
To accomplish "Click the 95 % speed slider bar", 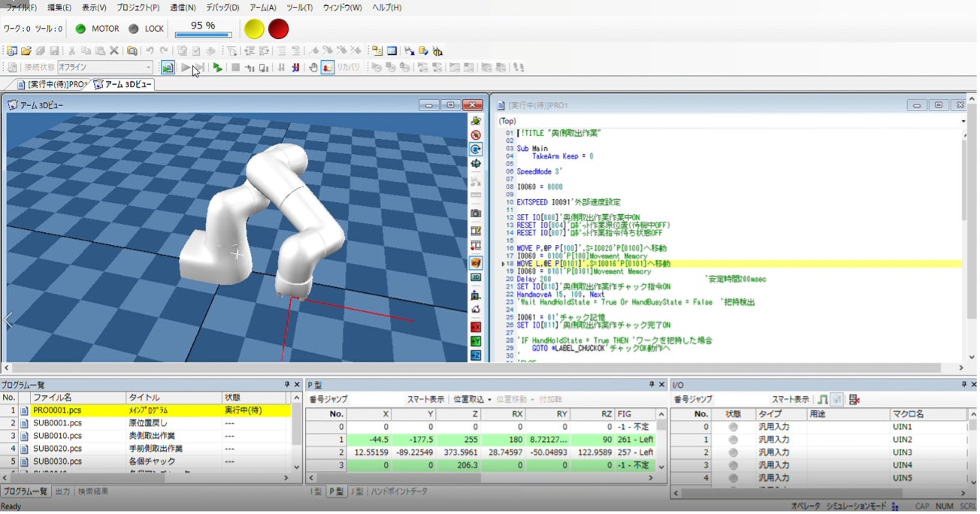I will point(203,35).
